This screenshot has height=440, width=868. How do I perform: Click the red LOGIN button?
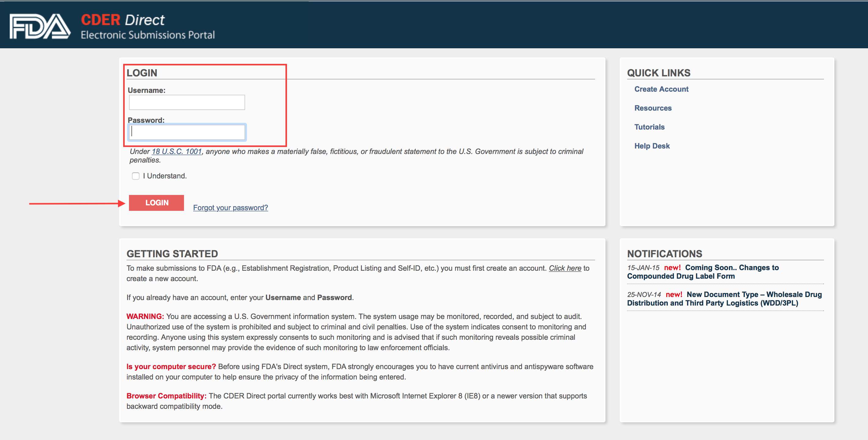click(x=156, y=203)
